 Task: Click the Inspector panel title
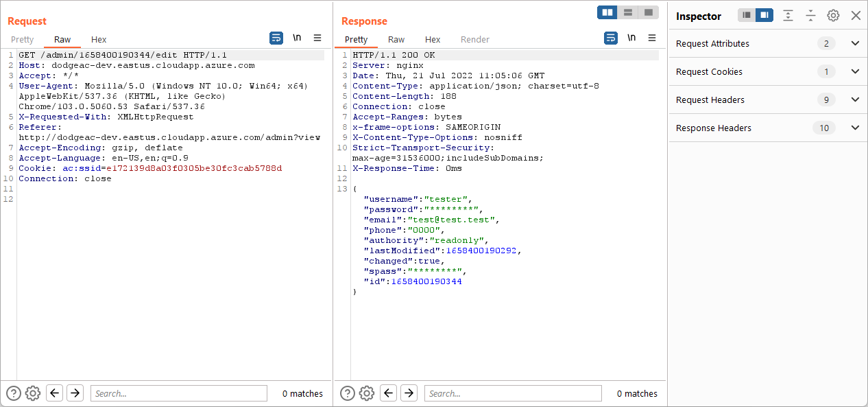pyautogui.click(x=699, y=16)
